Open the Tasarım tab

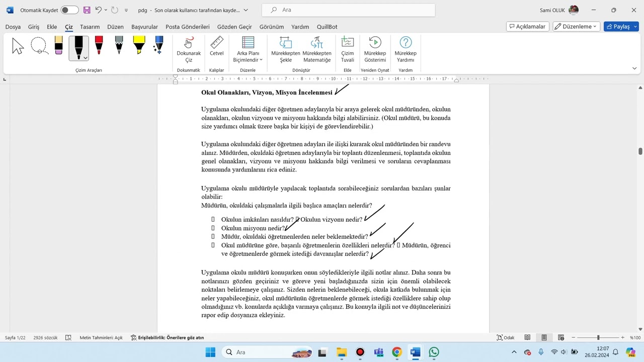point(90,27)
